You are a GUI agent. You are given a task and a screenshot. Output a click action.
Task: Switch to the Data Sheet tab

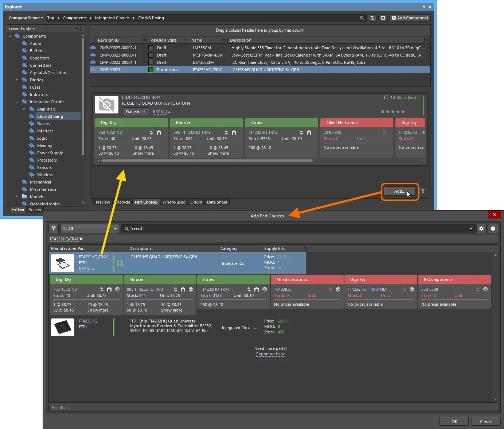coord(217,202)
